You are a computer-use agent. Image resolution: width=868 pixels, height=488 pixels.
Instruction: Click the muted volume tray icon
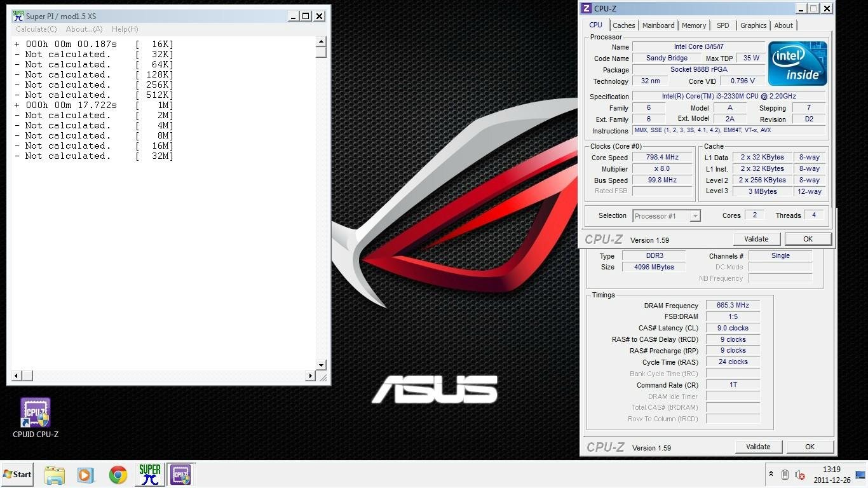pyautogui.click(x=800, y=475)
